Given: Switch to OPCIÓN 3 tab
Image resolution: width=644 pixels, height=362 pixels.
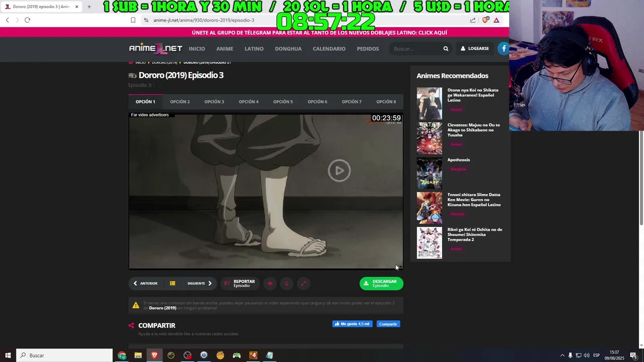Looking at the screenshot, I should (x=214, y=102).
